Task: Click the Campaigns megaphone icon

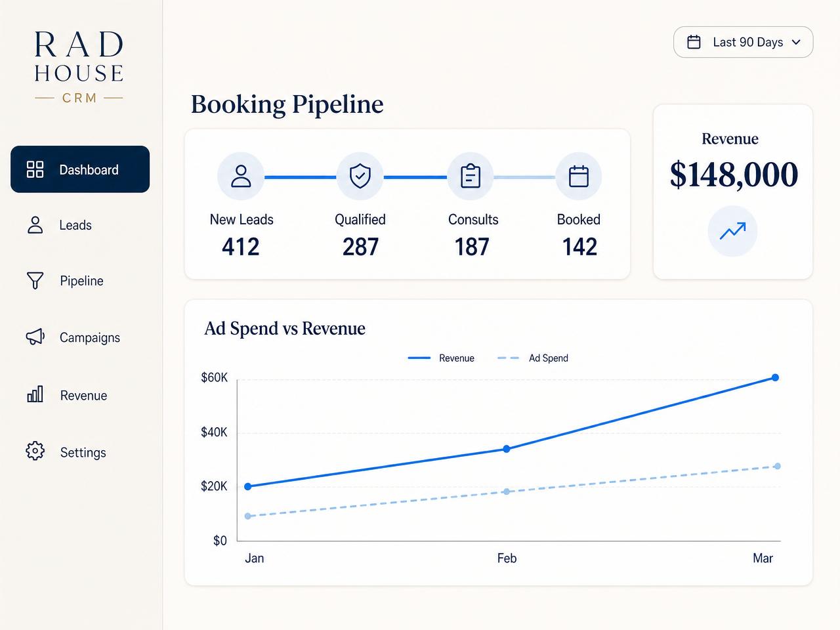Action: pos(35,337)
